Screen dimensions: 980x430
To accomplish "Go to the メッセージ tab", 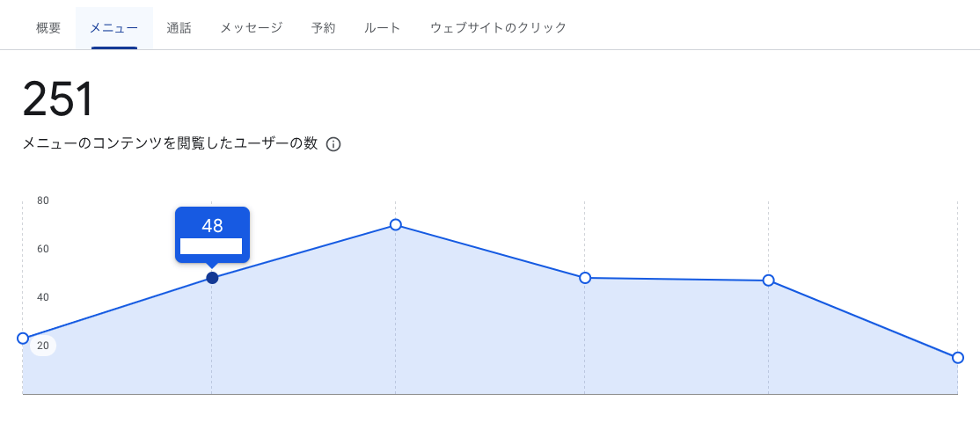I will tap(252, 27).
